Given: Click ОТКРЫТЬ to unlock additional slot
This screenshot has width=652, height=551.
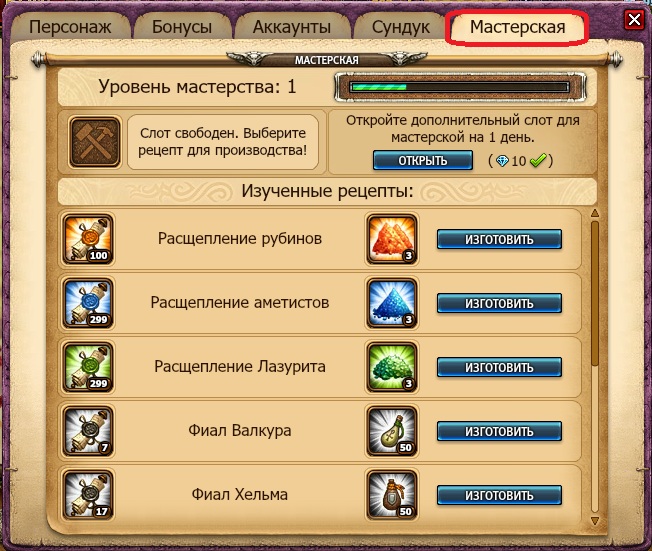Looking at the screenshot, I should tap(423, 161).
